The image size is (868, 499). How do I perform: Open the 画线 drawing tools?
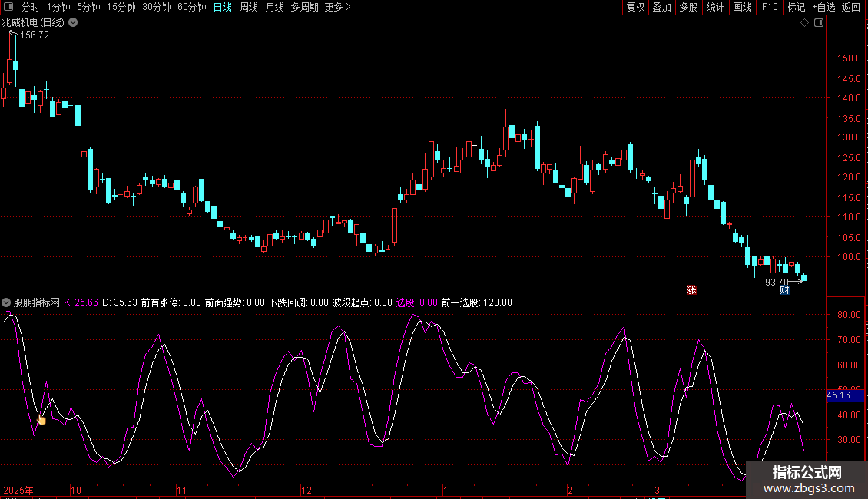(742, 8)
